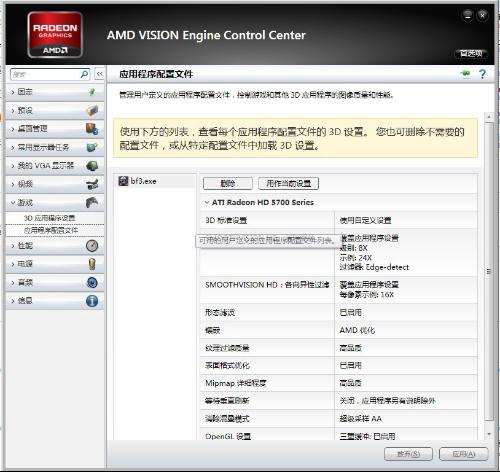
Task: Open the 首选项 preferences button
Action: (x=471, y=54)
